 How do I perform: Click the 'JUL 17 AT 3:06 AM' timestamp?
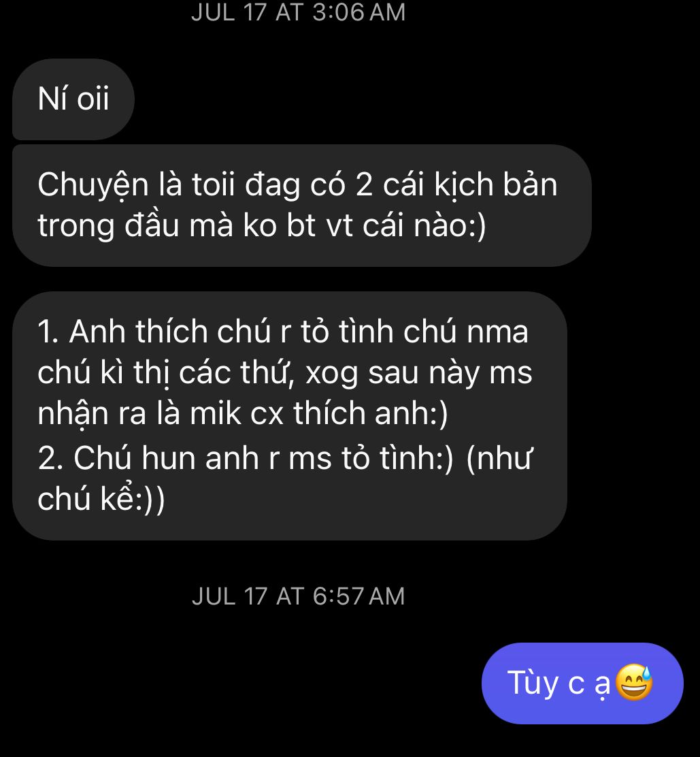coord(298,12)
